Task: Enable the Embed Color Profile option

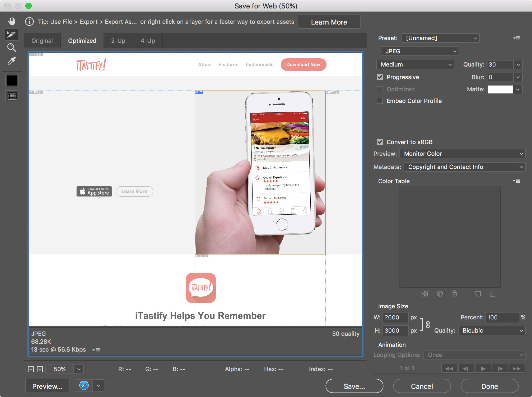Action: click(x=380, y=101)
